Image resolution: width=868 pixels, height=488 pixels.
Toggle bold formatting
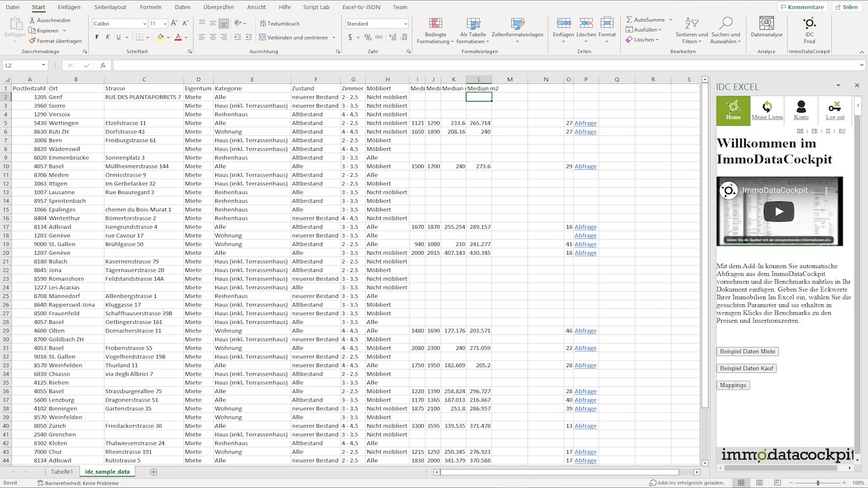coord(97,37)
